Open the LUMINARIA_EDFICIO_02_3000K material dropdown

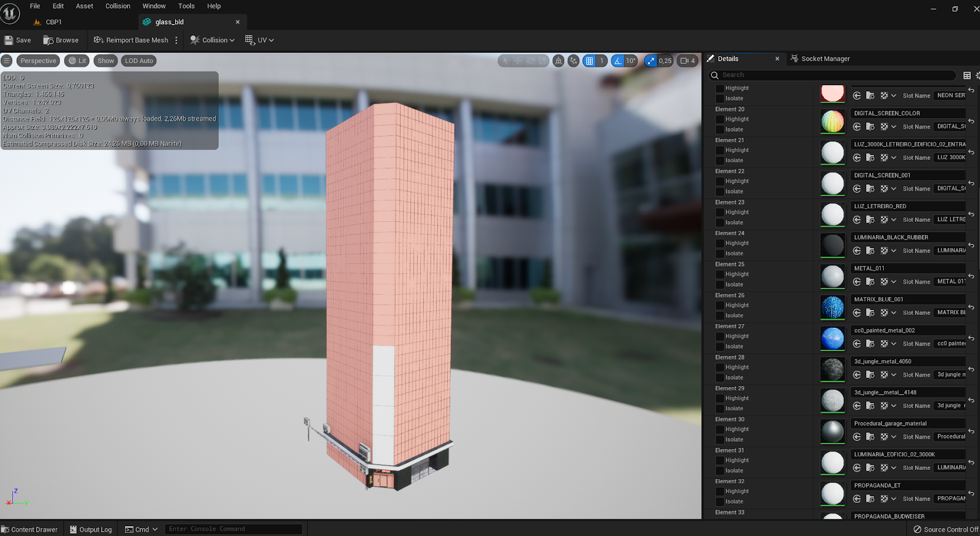pos(908,455)
